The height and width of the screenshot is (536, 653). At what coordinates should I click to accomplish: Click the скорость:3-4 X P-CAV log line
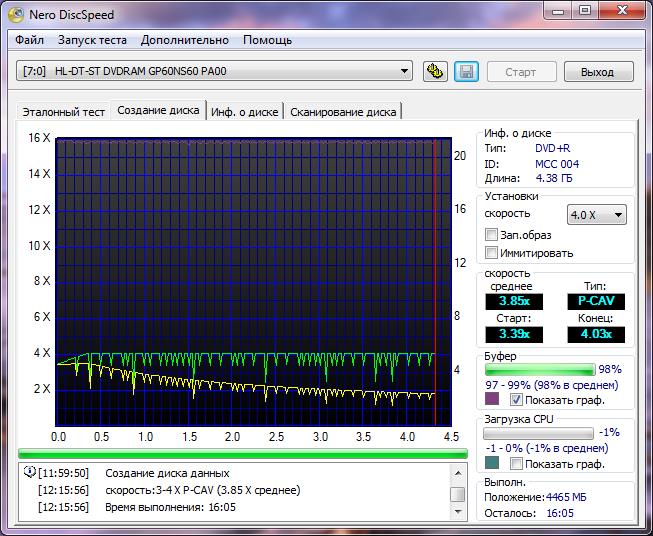pos(203,490)
